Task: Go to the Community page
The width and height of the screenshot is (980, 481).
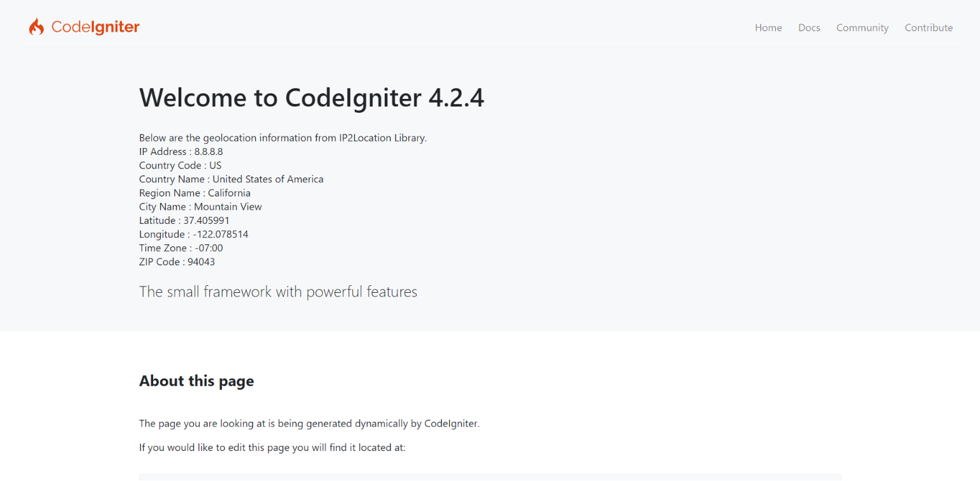Action: [863, 27]
